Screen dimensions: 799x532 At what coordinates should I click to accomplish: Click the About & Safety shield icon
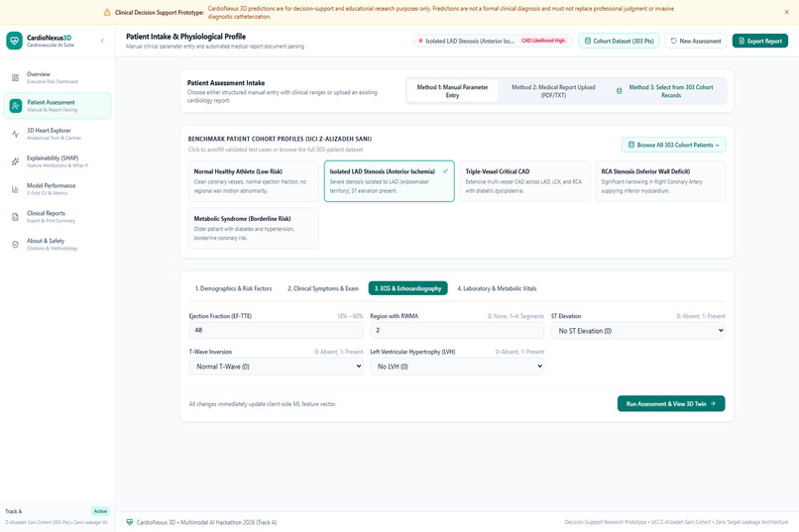point(15,245)
